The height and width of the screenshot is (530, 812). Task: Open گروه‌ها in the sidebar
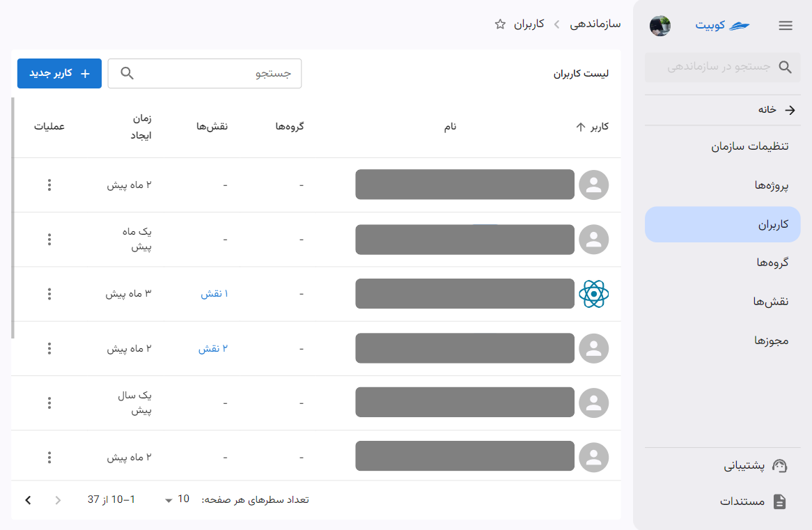pos(722,263)
